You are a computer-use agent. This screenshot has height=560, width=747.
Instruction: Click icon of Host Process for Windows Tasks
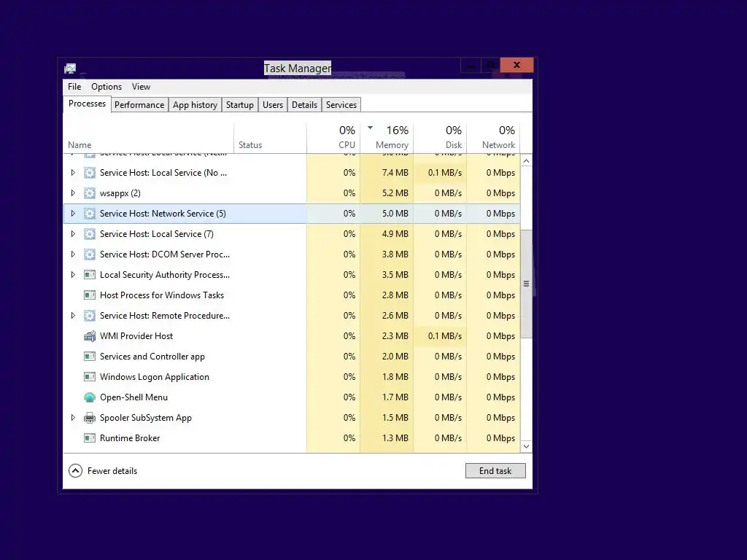(x=90, y=295)
